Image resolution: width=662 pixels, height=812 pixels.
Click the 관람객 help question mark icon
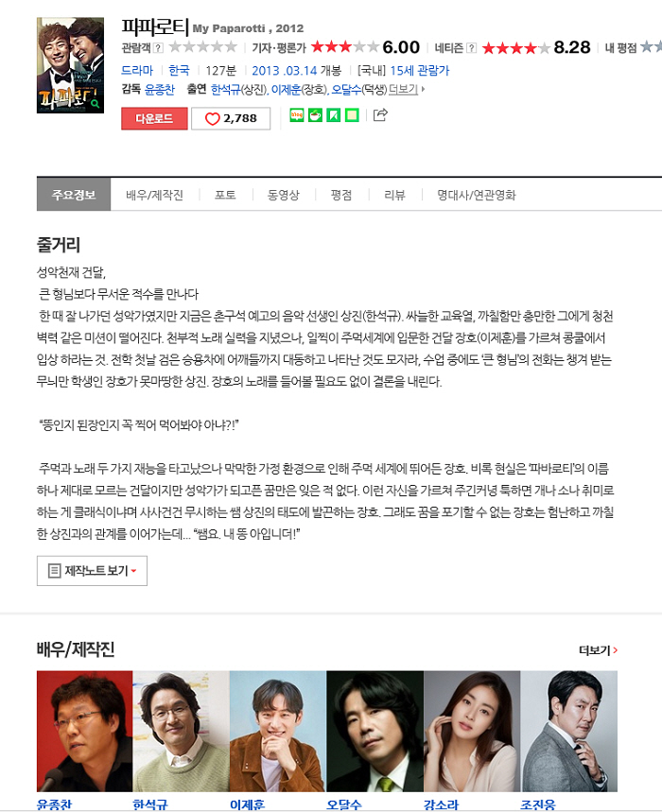[x=159, y=48]
